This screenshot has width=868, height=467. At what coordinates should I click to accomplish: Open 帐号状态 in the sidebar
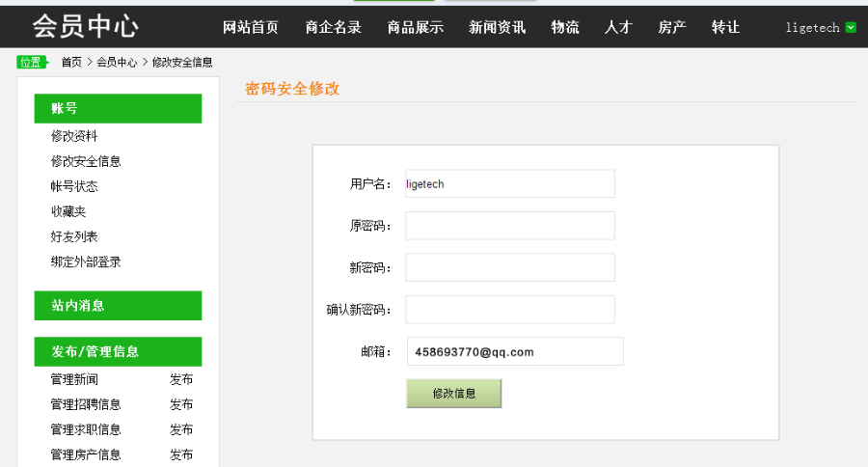(74, 186)
